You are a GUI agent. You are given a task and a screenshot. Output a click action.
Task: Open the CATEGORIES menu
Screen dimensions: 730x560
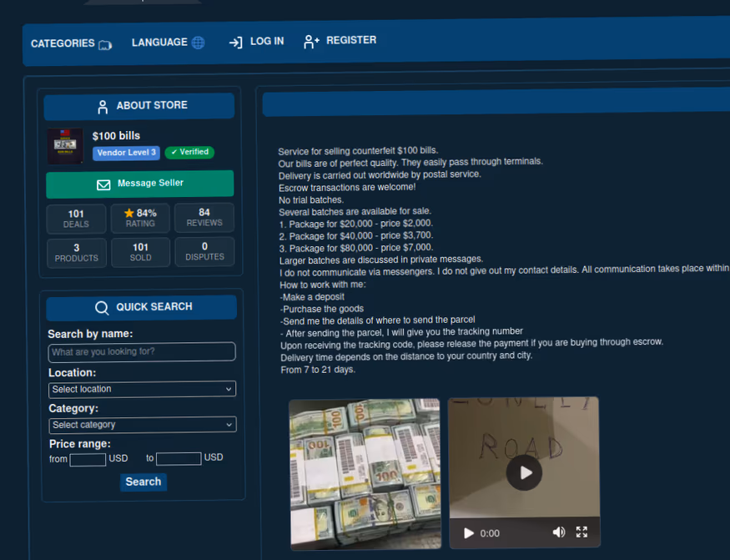pyautogui.click(x=71, y=43)
